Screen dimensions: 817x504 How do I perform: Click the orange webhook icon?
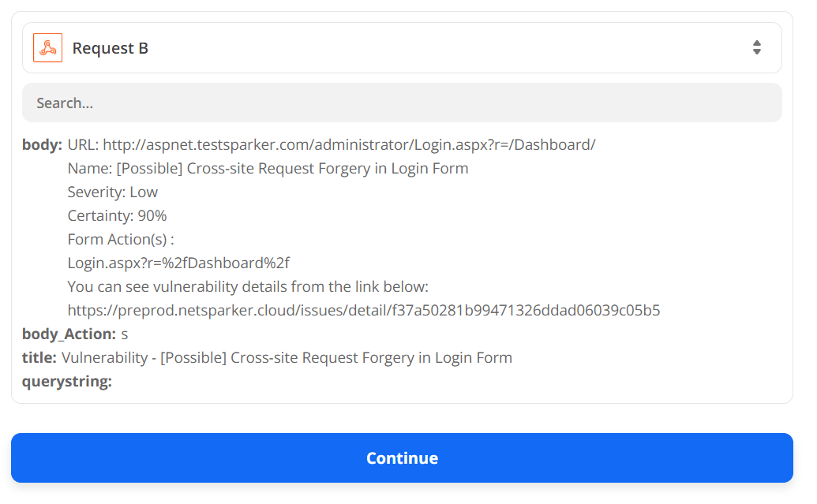[47, 48]
